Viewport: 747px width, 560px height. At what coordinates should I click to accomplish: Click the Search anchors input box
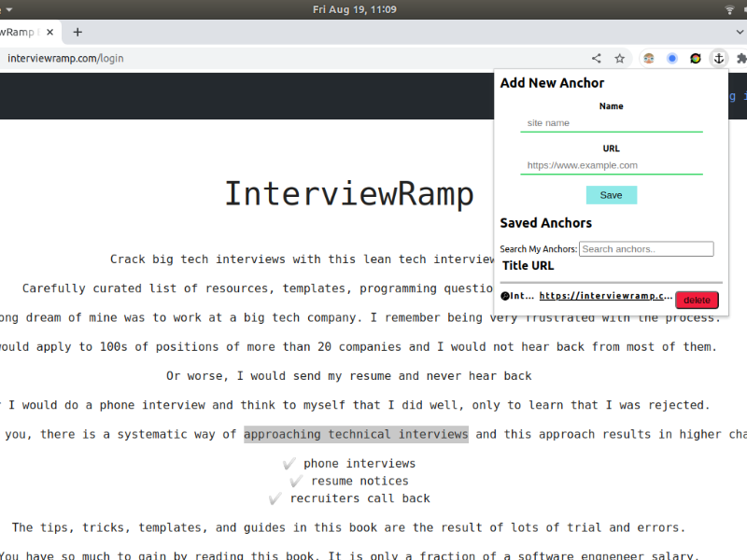(646, 249)
